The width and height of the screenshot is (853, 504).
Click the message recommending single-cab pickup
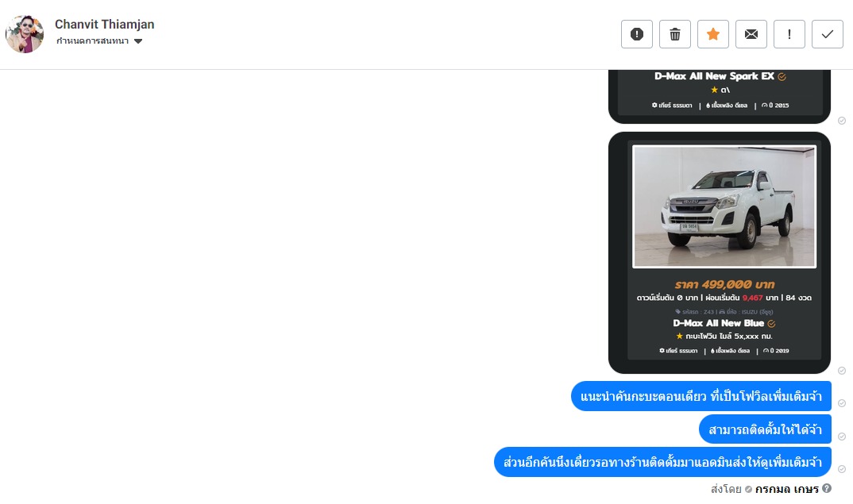(701, 396)
